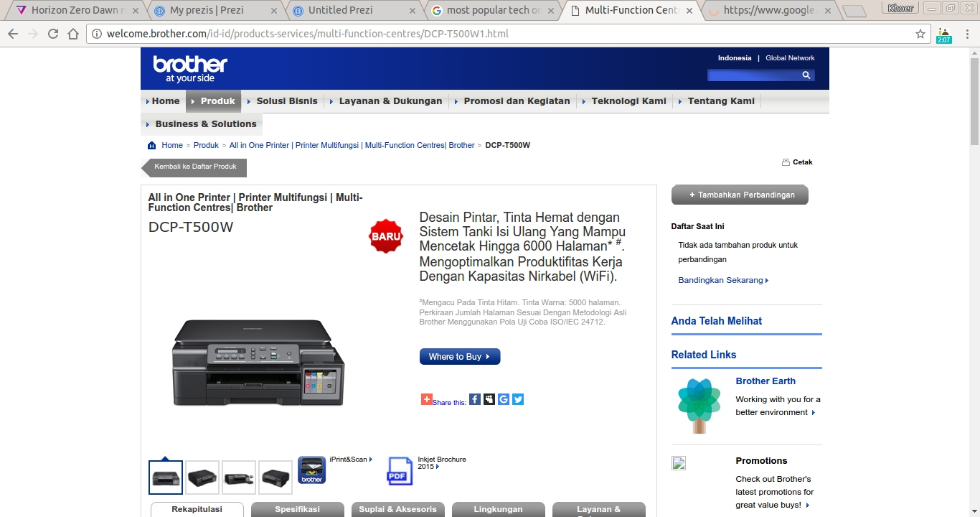
Task: Open the AddThis plus sharing icon
Action: [426, 398]
